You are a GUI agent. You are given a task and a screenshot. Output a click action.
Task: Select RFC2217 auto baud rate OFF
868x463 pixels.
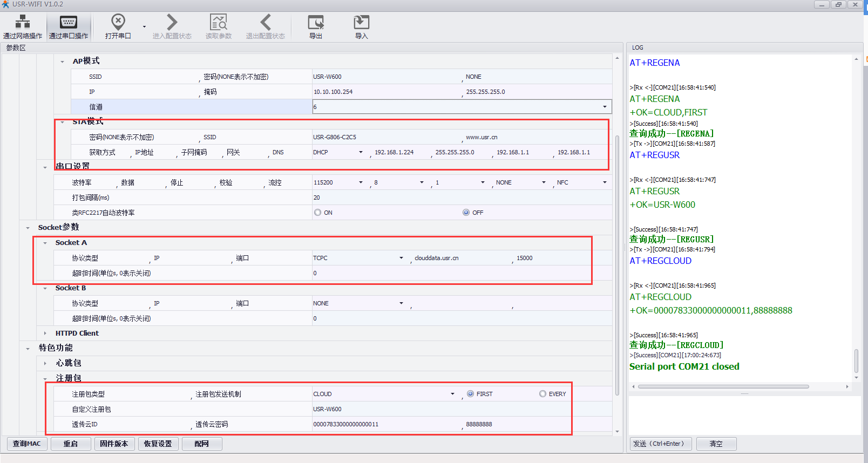click(466, 213)
